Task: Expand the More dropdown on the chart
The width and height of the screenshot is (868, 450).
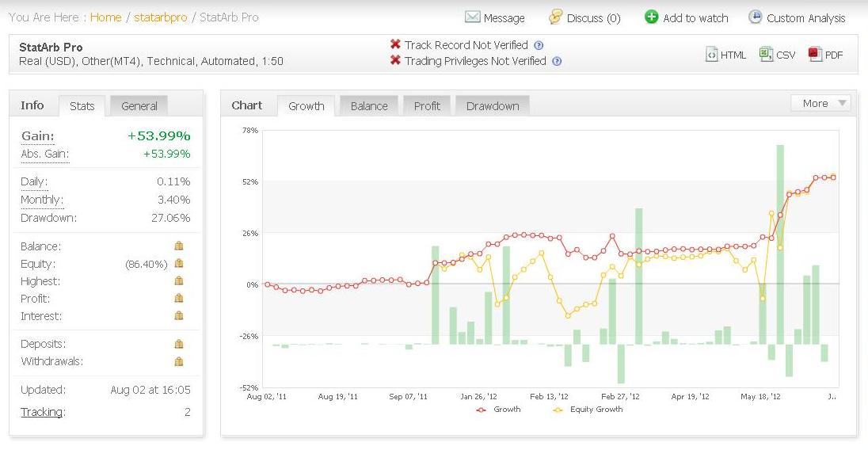Action: (x=821, y=104)
